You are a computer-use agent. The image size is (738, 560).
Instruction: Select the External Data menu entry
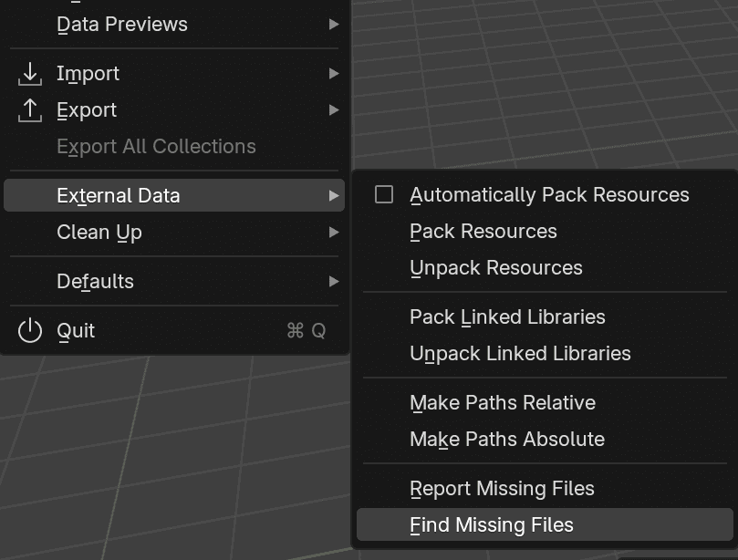pyautogui.click(x=174, y=195)
